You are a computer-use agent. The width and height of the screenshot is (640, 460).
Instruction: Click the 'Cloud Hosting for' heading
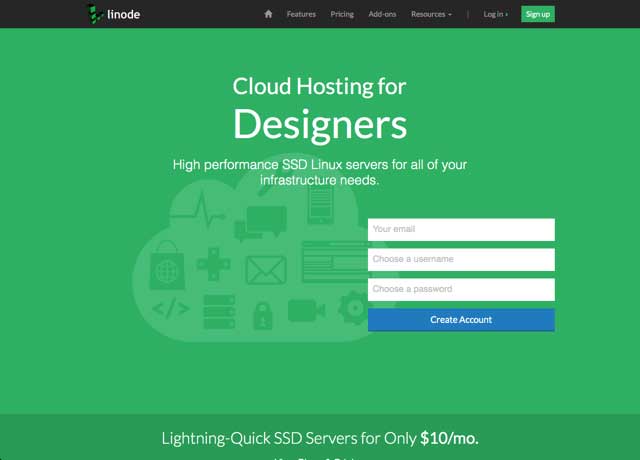click(x=319, y=87)
